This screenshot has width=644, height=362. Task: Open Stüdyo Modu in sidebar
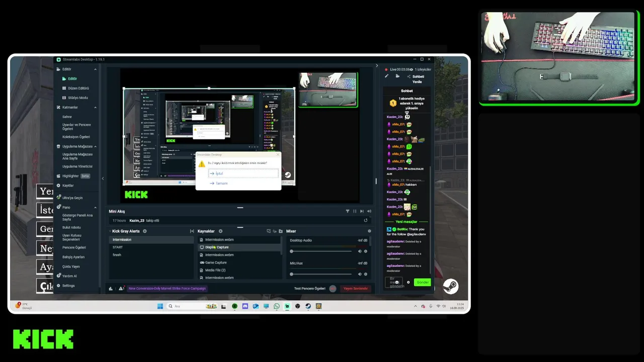click(x=74, y=98)
